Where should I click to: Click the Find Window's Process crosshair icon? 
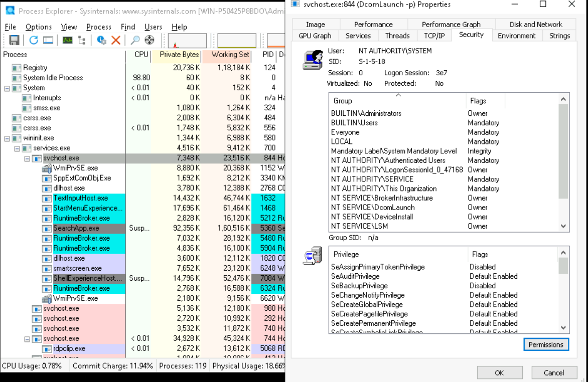(x=150, y=40)
